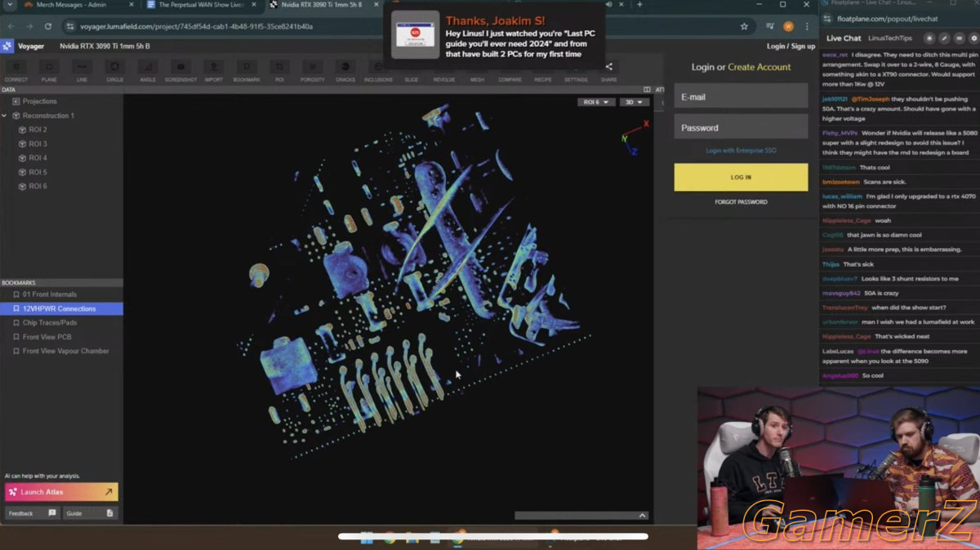Click the yellow LOG IN button
This screenshot has height=550, width=980.
[x=741, y=177]
